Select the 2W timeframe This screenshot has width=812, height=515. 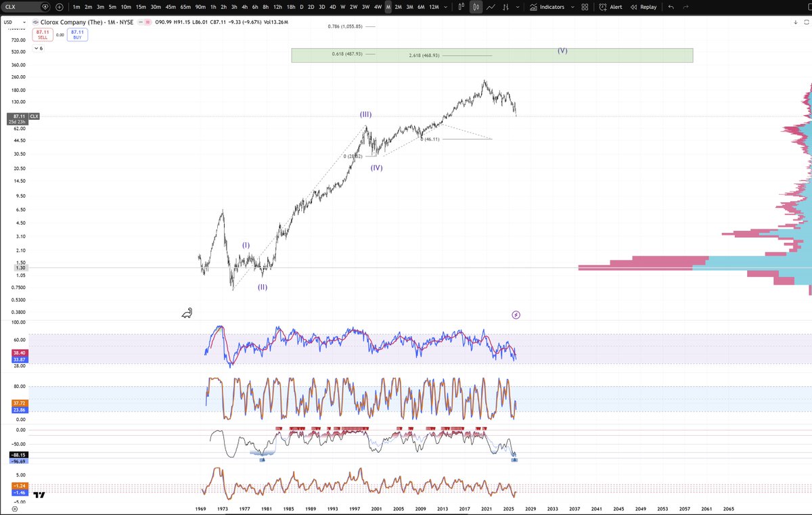(353, 7)
